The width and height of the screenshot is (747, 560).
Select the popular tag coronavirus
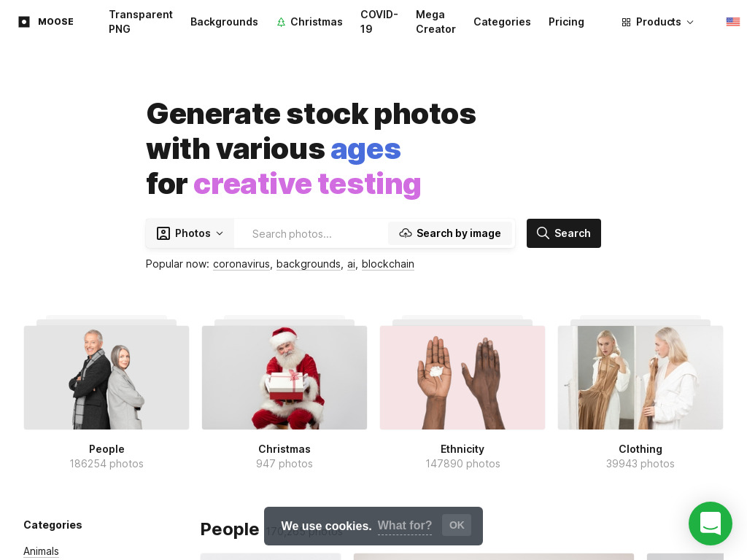coord(241,264)
